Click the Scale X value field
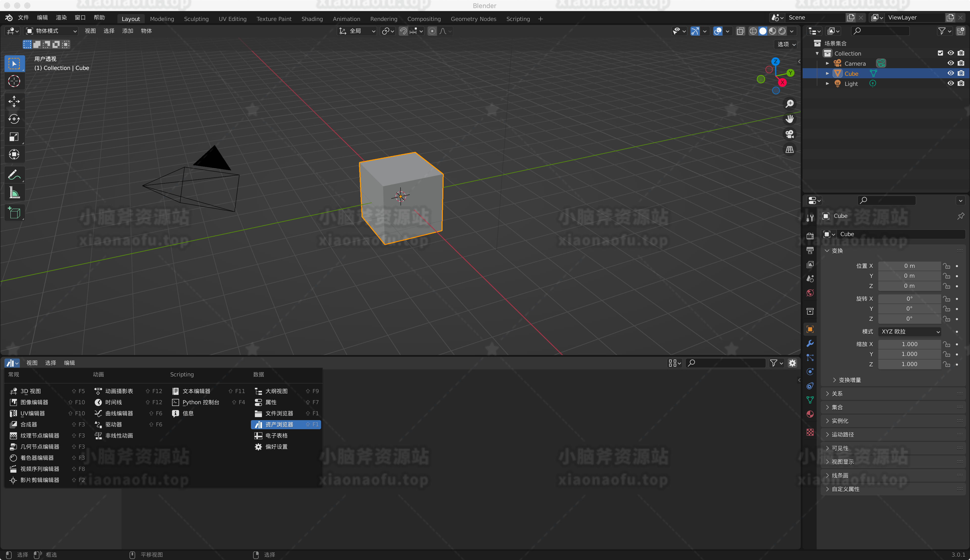The width and height of the screenshot is (970, 560). click(x=909, y=344)
